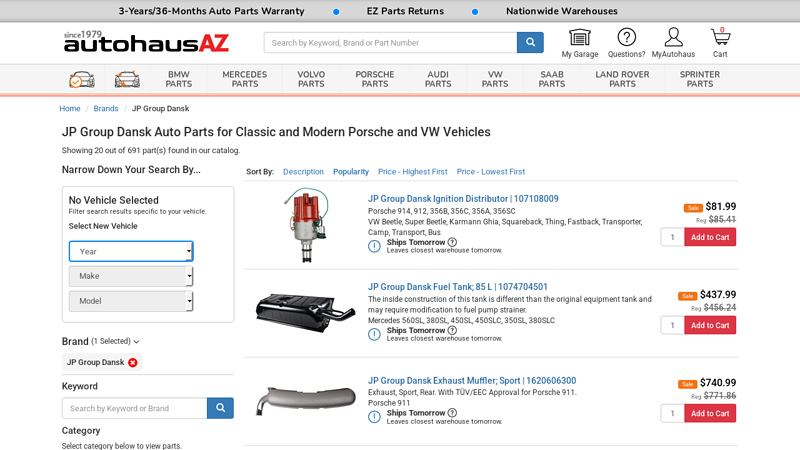The width and height of the screenshot is (800, 450).
Task: Open the Year dropdown
Action: [131, 252]
